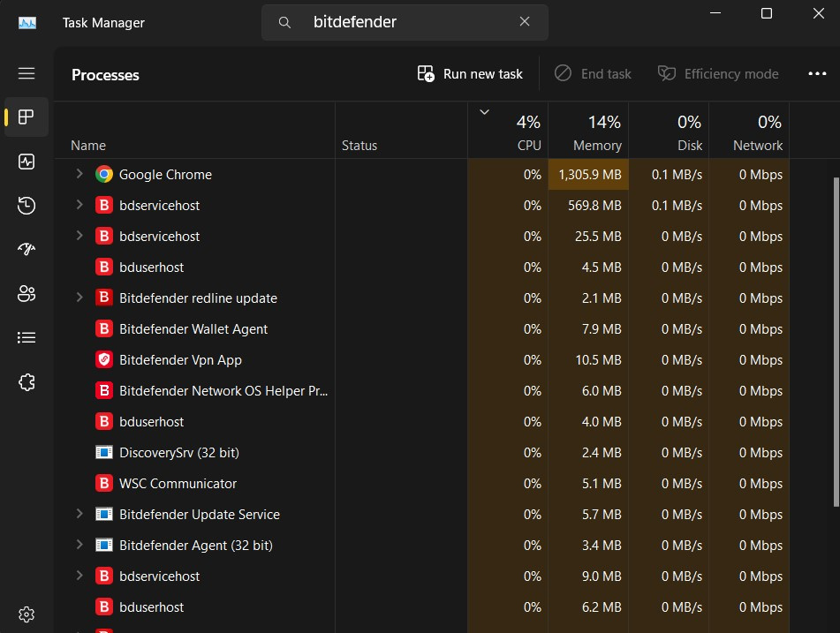The image size is (840, 633).
Task: Expand the Bitdefender redline update group
Action: (x=79, y=298)
